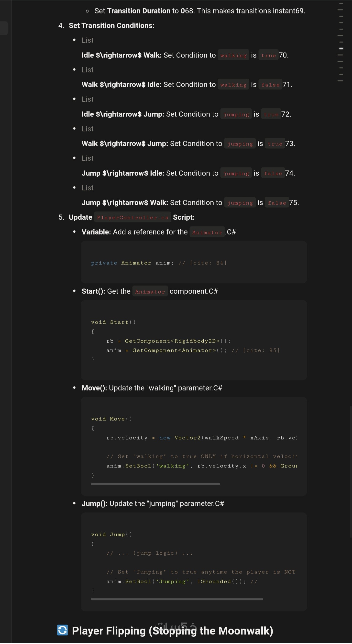Select the bottommost outline marker dash
Viewport: 352px width, 644px height.
click(340, 81)
